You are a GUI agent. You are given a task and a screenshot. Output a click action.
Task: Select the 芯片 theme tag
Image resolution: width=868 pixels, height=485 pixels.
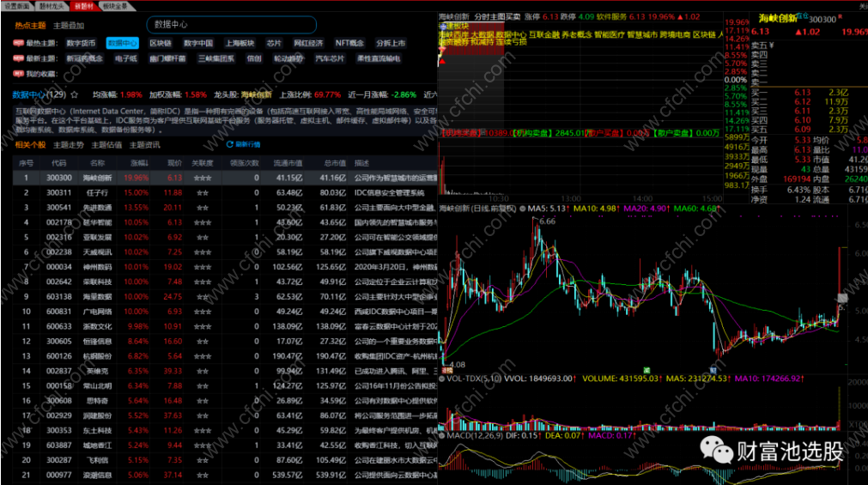point(274,43)
